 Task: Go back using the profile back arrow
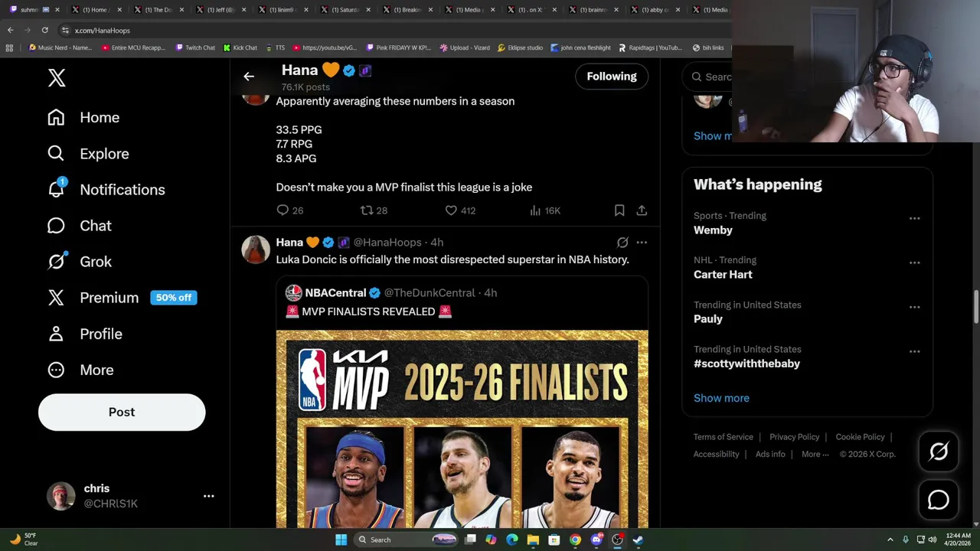[249, 76]
